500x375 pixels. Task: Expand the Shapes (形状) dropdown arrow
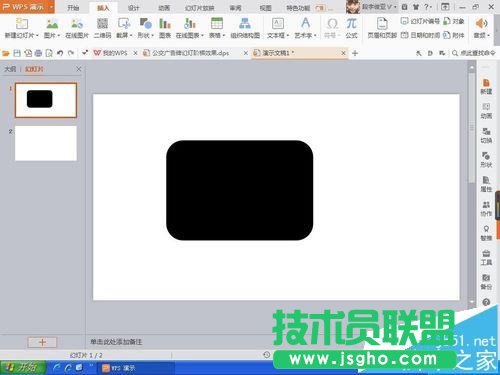pos(152,35)
